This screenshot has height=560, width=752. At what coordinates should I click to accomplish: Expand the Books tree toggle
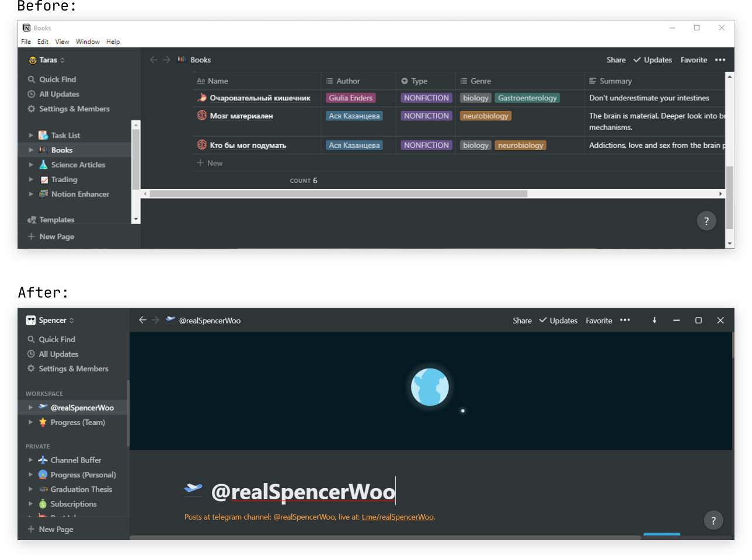tap(31, 150)
